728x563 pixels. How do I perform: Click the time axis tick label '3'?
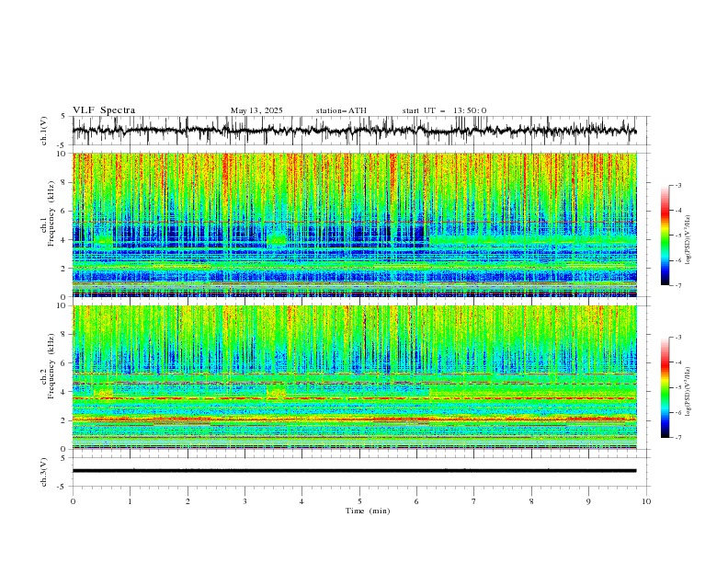(x=245, y=501)
